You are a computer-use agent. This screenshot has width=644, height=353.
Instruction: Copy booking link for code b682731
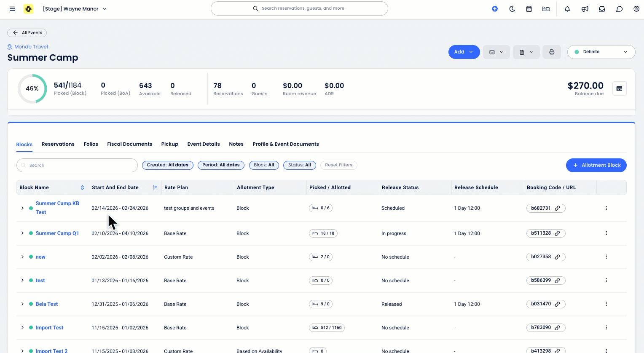(x=557, y=208)
